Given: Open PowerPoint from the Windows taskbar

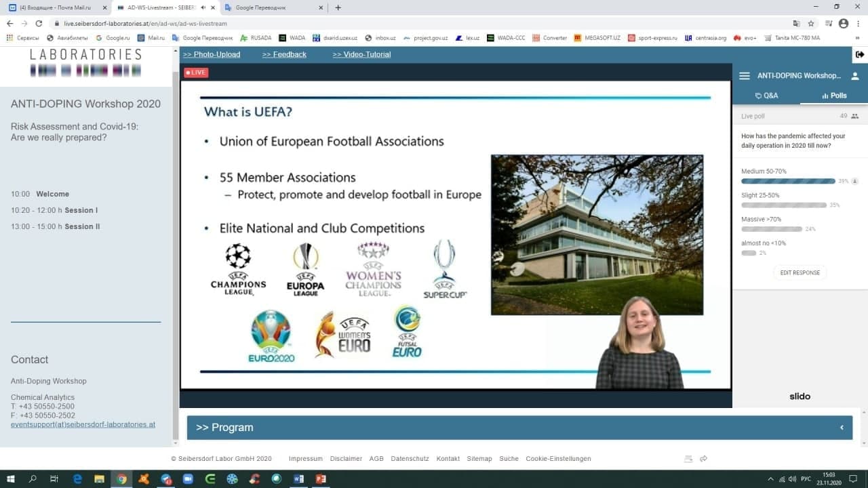Looking at the screenshot, I should [x=321, y=479].
